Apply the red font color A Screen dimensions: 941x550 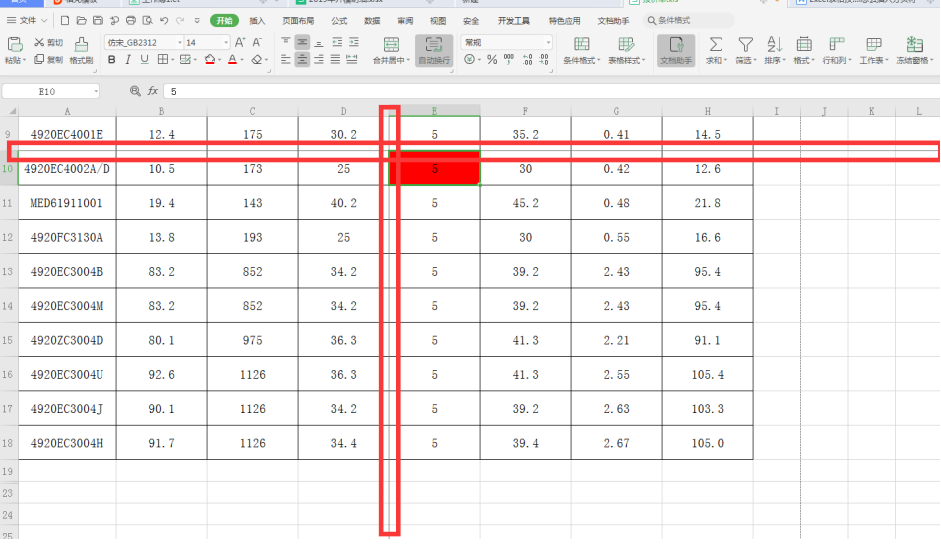click(x=232, y=59)
